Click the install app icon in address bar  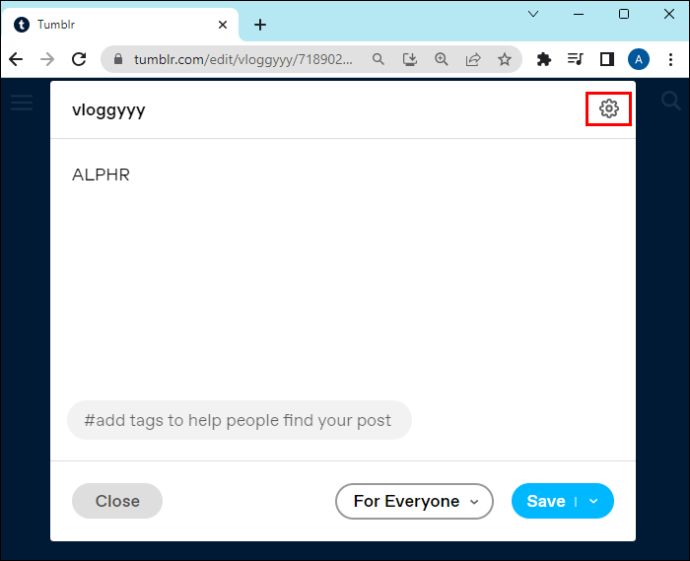coord(410,59)
